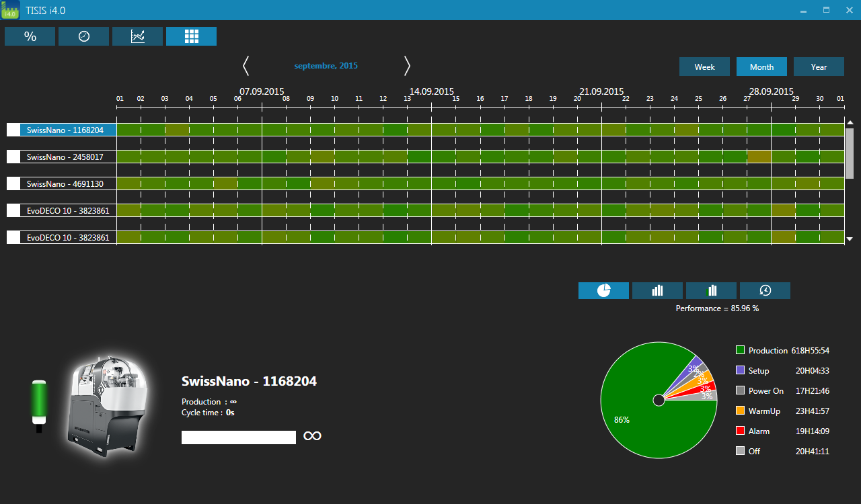The image size is (861, 504).
Task: Select the Month range button
Action: (x=761, y=67)
